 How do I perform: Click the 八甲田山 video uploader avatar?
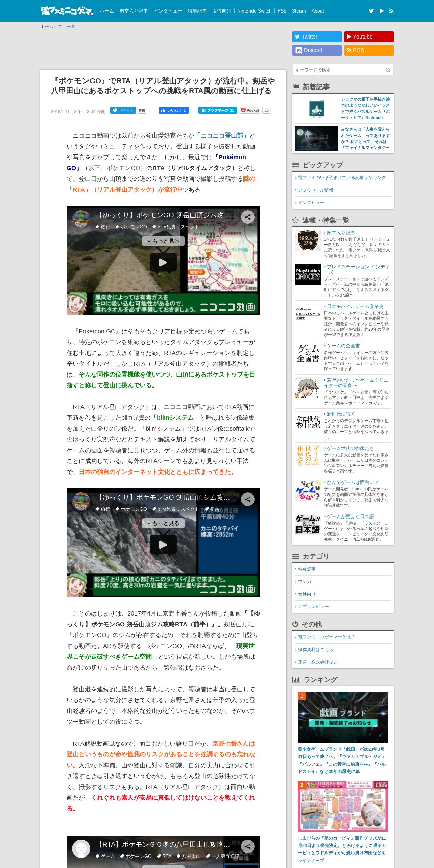tap(81, 849)
